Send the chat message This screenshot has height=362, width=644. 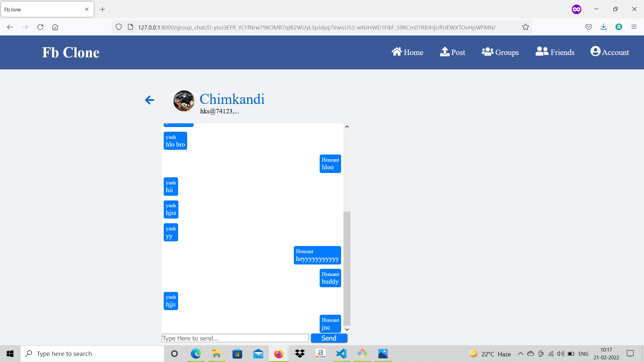329,338
